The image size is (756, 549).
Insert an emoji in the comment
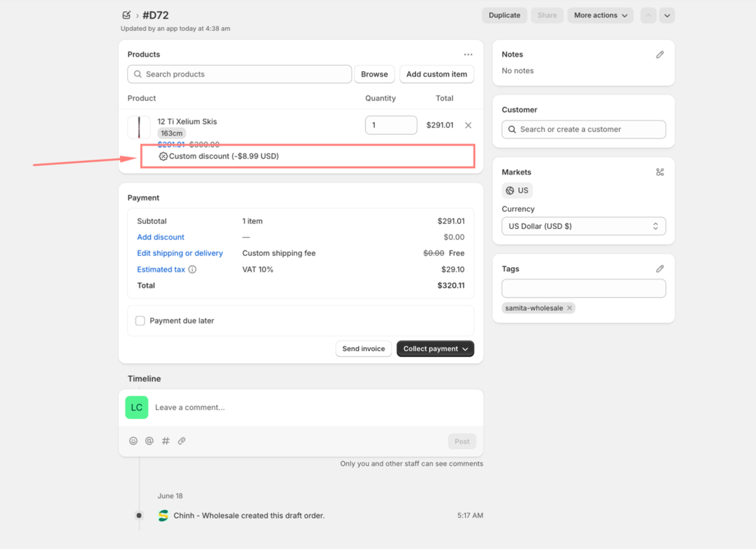coord(133,441)
